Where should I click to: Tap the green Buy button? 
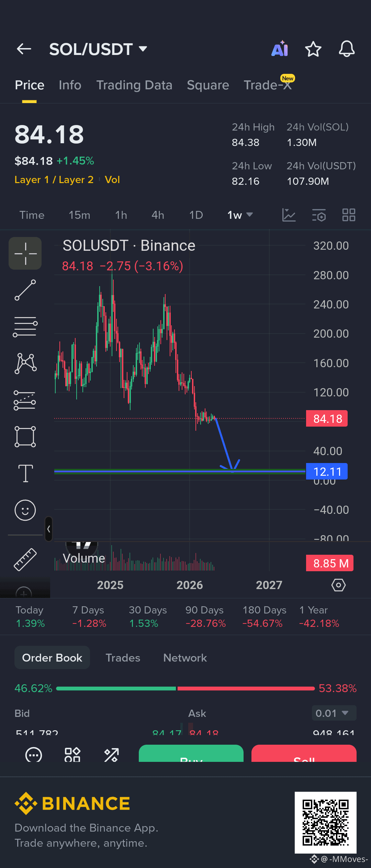pyautogui.click(x=191, y=753)
